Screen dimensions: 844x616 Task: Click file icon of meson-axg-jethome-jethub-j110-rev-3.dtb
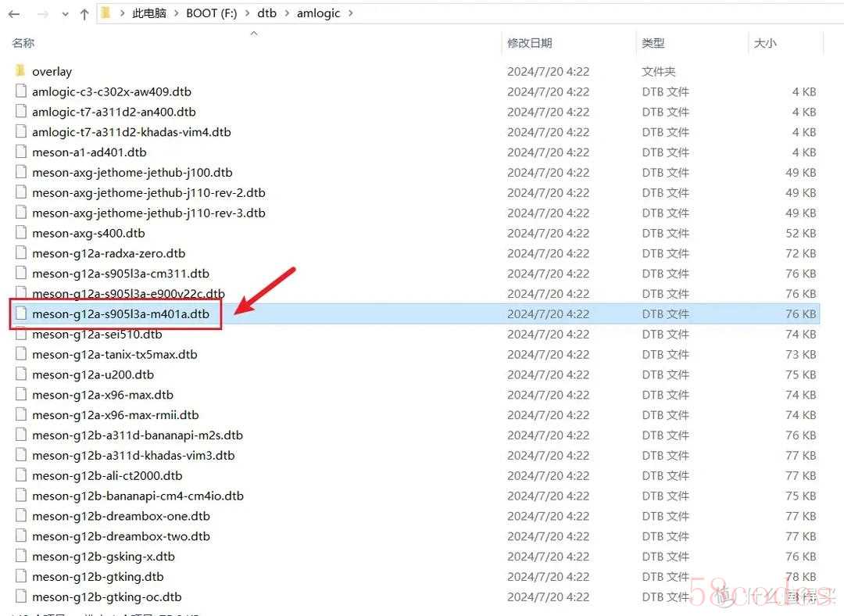(x=20, y=212)
